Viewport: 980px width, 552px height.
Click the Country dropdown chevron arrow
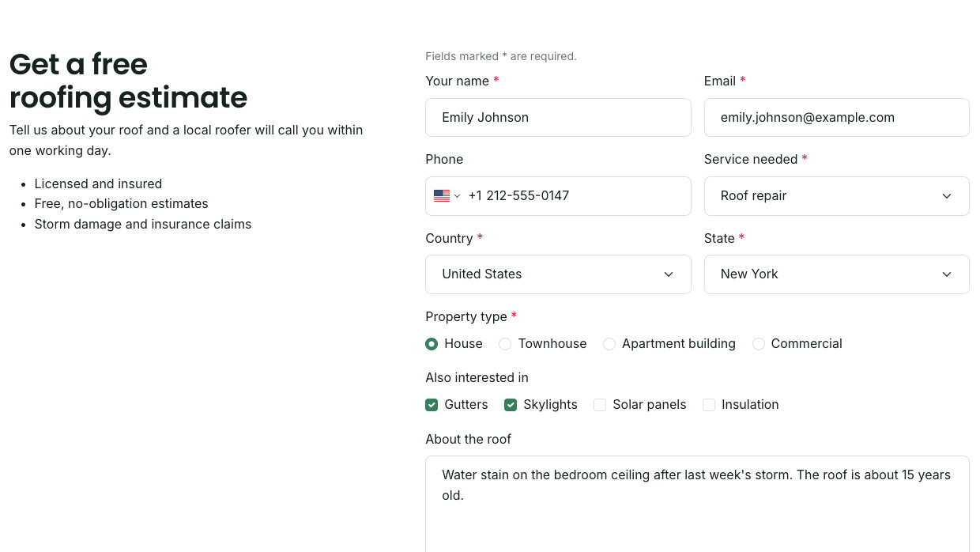coord(669,274)
